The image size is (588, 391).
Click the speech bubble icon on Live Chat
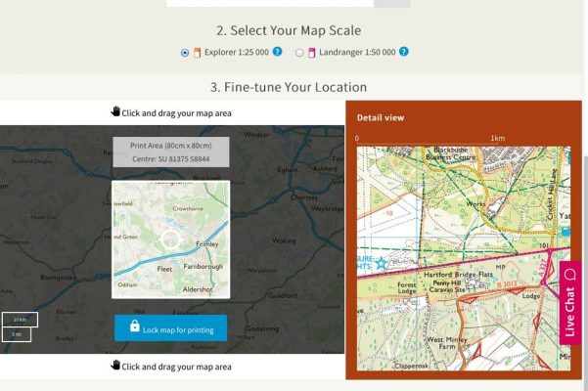[x=570, y=274]
